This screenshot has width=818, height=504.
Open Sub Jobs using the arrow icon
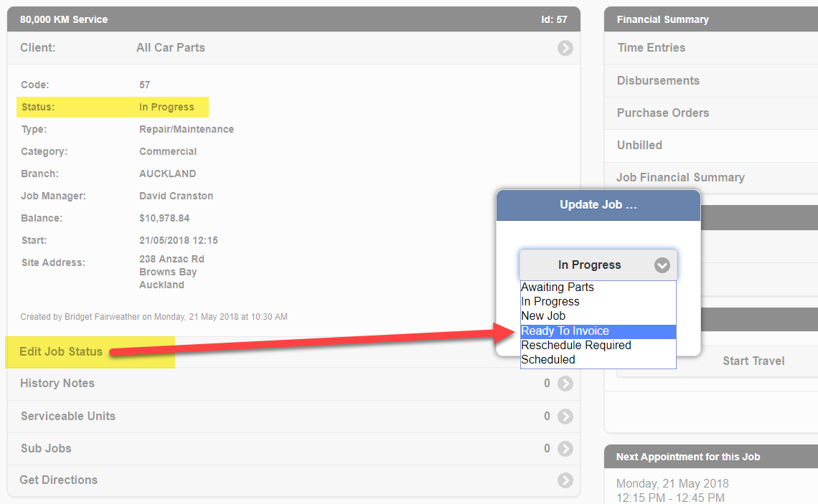(x=565, y=449)
